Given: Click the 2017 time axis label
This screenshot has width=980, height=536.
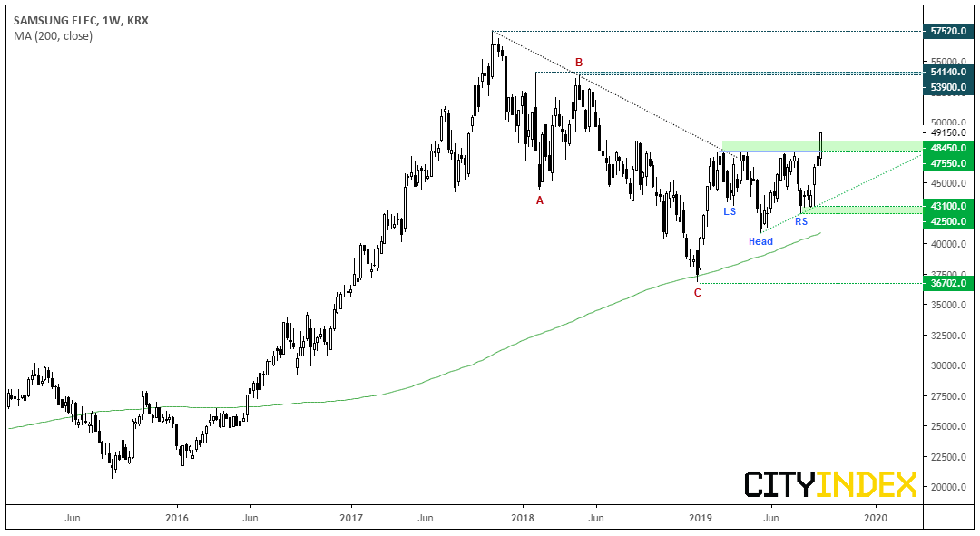Looking at the screenshot, I should coord(351,518).
